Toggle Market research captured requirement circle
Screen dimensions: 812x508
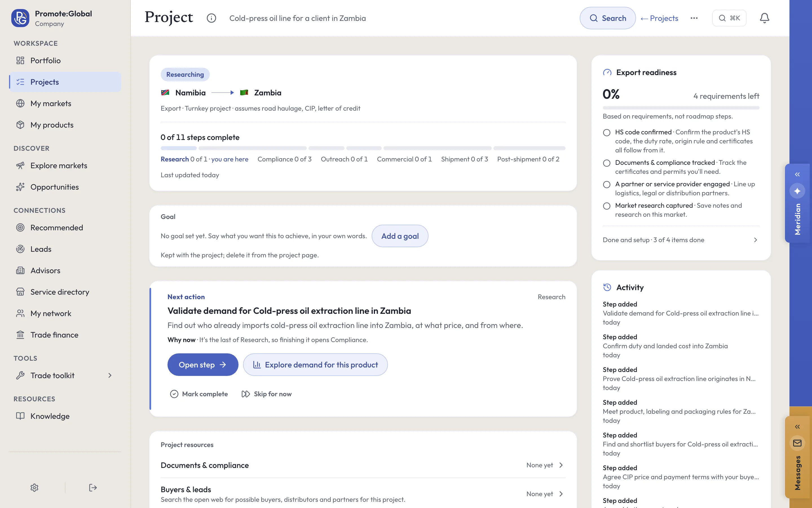click(607, 206)
